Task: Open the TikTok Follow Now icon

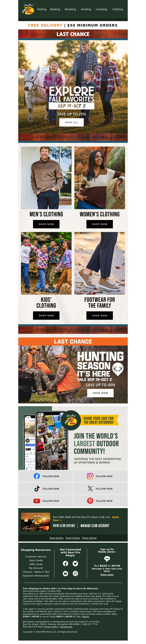Action: point(37,488)
